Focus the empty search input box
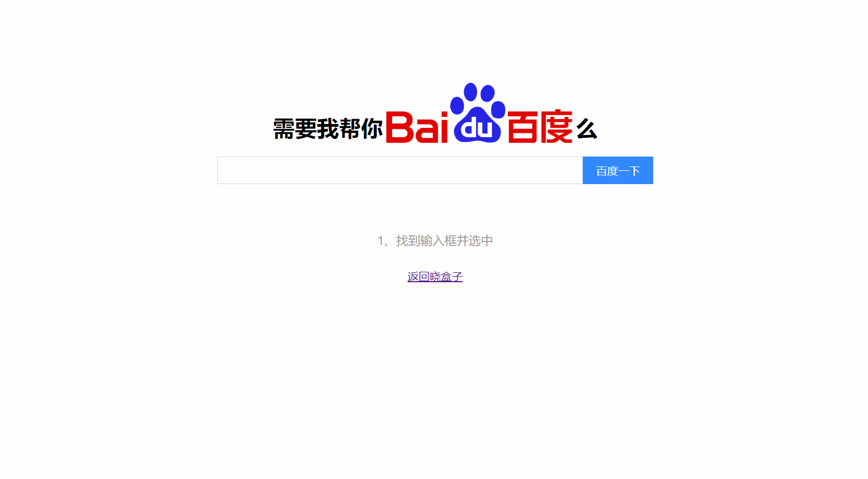 [400, 170]
